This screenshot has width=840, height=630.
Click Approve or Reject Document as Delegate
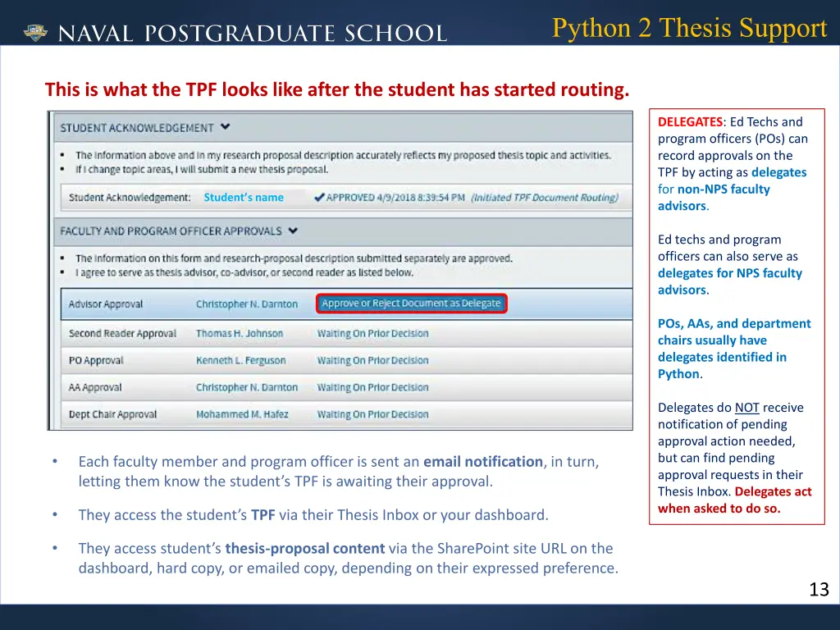coord(411,304)
